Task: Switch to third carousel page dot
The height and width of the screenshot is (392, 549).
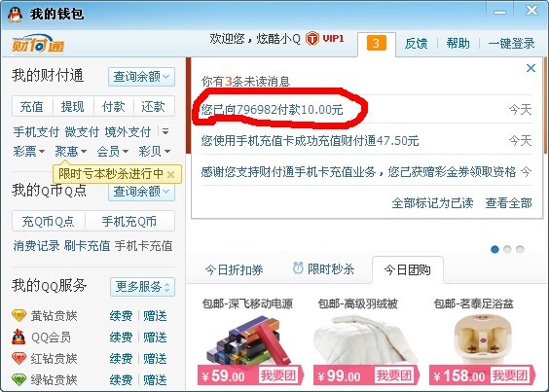Action: (x=520, y=249)
